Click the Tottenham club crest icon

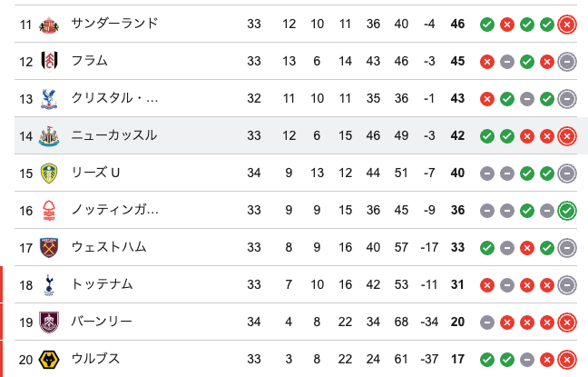click(x=49, y=285)
